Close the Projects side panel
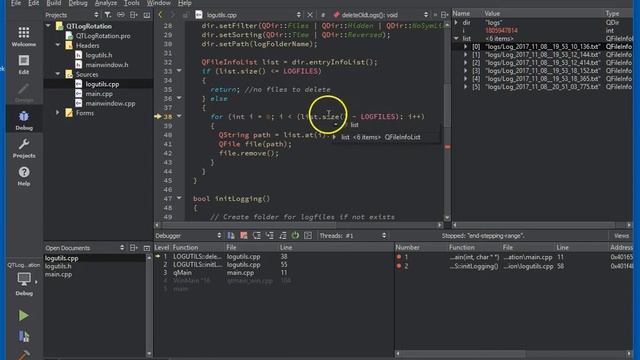 coord(147,15)
